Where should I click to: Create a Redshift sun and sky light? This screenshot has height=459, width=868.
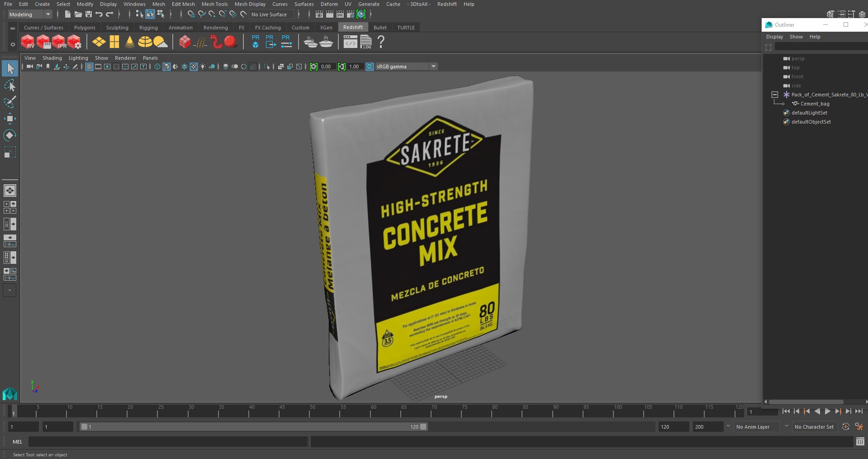tap(160, 42)
